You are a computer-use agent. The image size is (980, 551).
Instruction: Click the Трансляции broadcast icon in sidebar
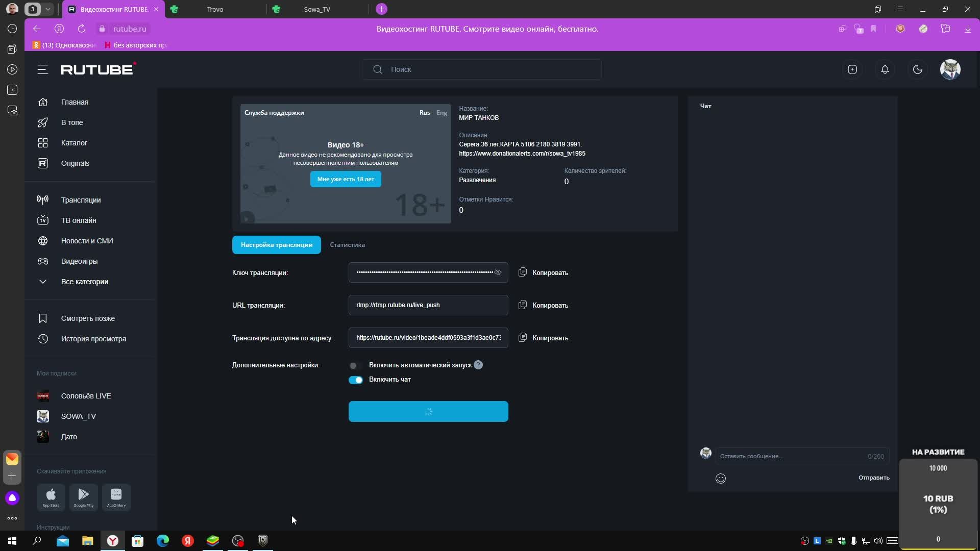point(43,199)
